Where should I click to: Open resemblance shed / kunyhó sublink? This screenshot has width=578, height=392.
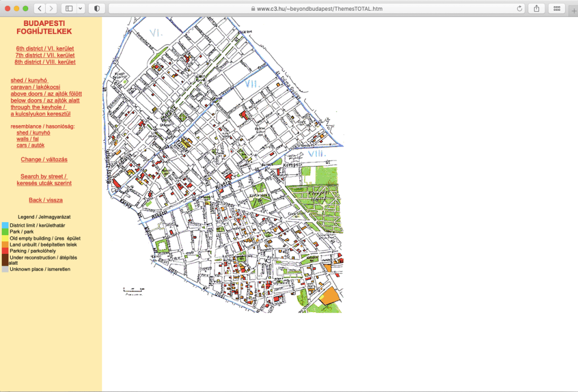click(33, 133)
